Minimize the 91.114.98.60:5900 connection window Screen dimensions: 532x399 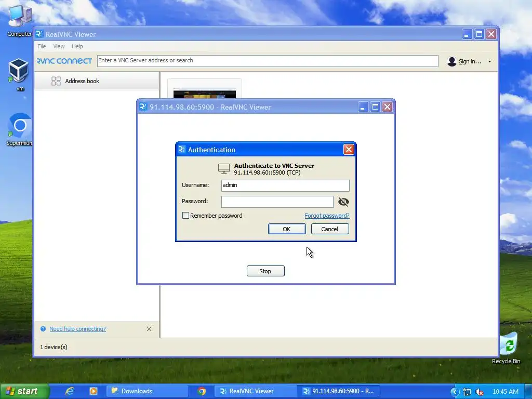[x=363, y=107]
